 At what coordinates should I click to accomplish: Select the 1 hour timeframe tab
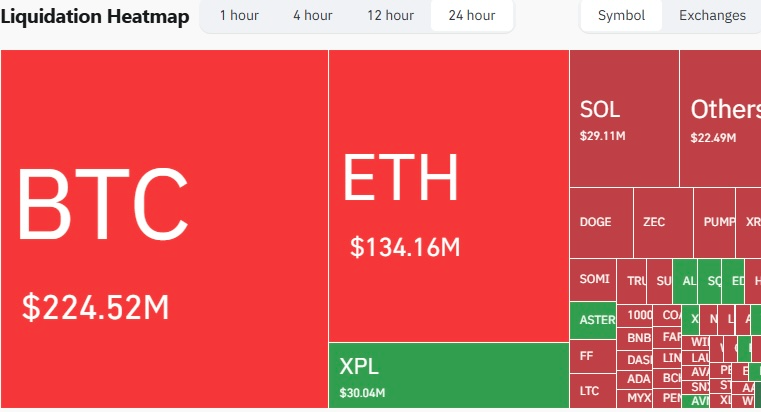pos(237,16)
